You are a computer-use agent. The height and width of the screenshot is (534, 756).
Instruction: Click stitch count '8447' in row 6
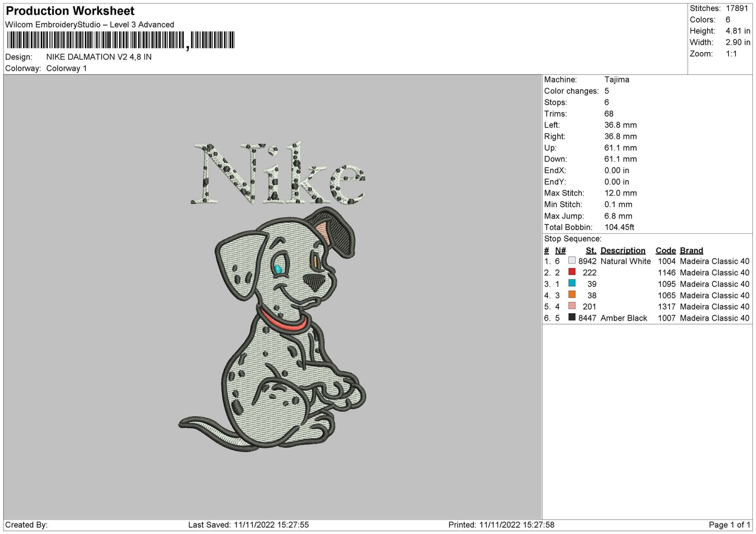(588, 318)
